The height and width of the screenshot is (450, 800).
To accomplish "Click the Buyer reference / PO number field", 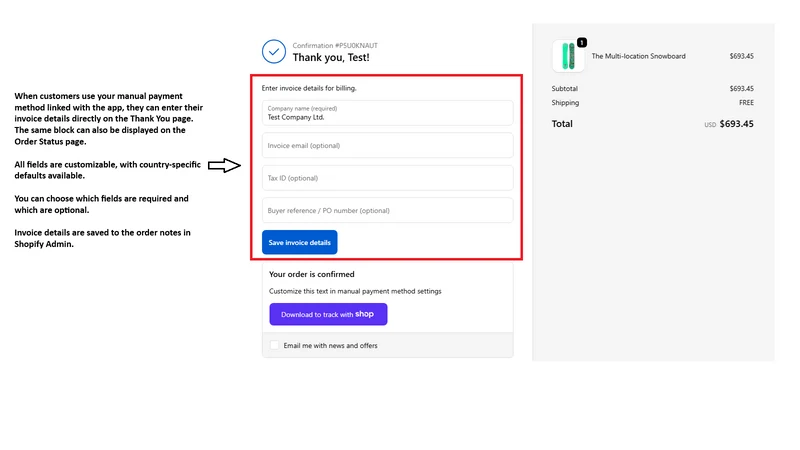I will point(387,210).
